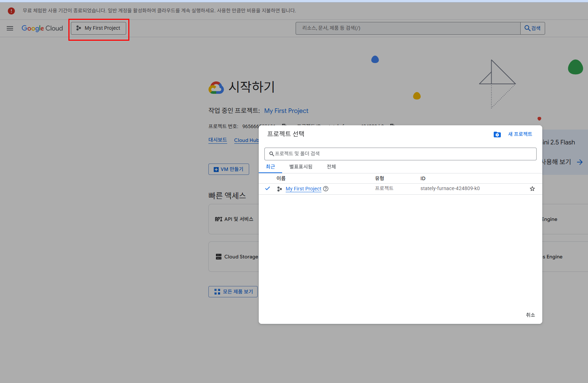
Task: Click the Google Cloud logo
Action: pos(42,28)
